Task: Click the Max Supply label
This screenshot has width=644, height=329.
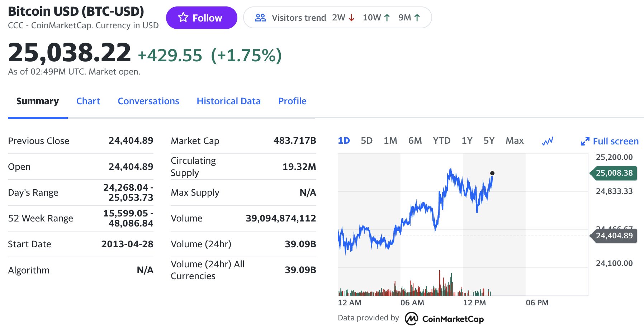Action: point(195,192)
